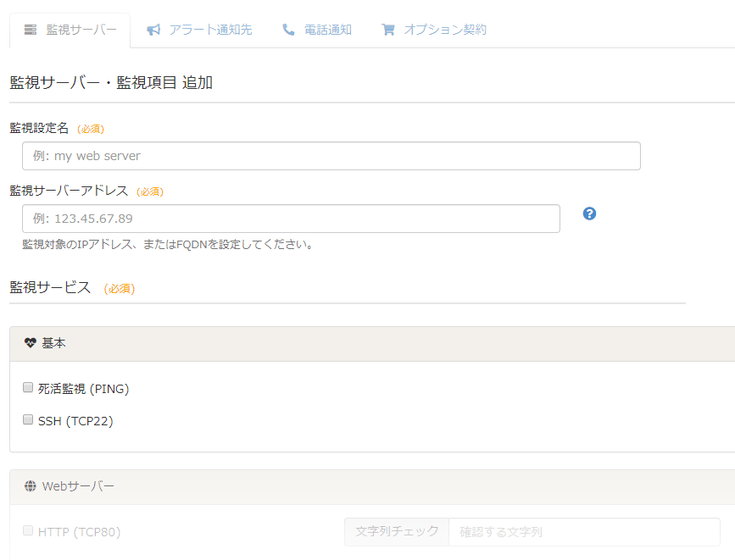The height and width of the screenshot is (560, 735).
Task: Click the megaphone icon for アラート通知先
Action: point(153,30)
